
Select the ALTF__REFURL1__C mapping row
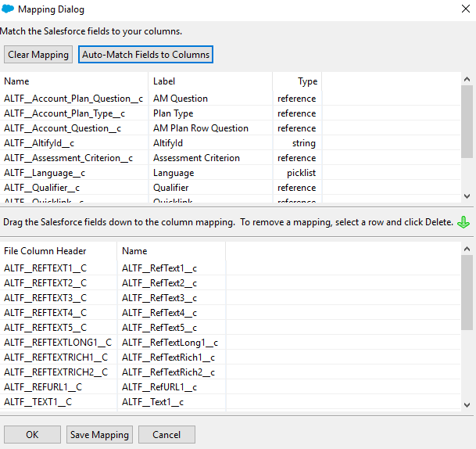pos(230,387)
